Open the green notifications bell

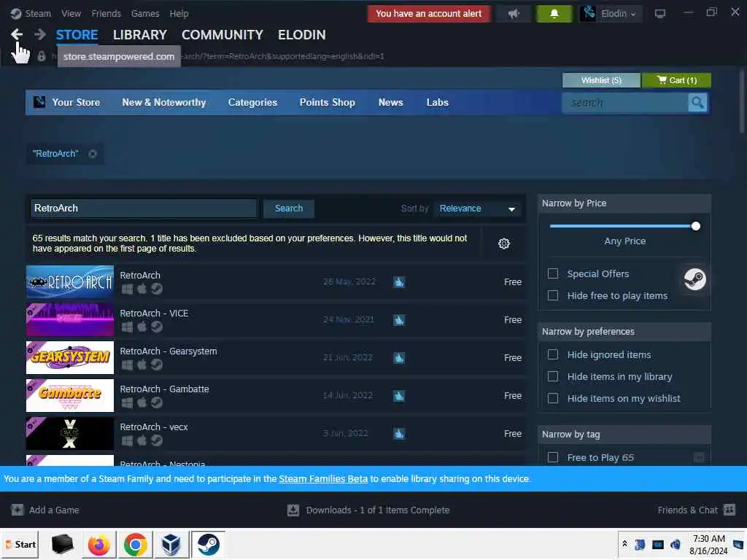click(x=554, y=14)
